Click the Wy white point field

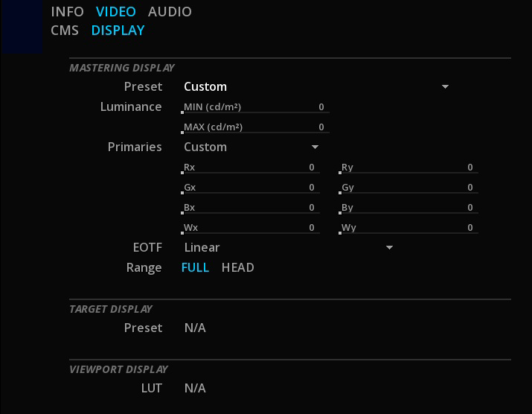(408, 228)
